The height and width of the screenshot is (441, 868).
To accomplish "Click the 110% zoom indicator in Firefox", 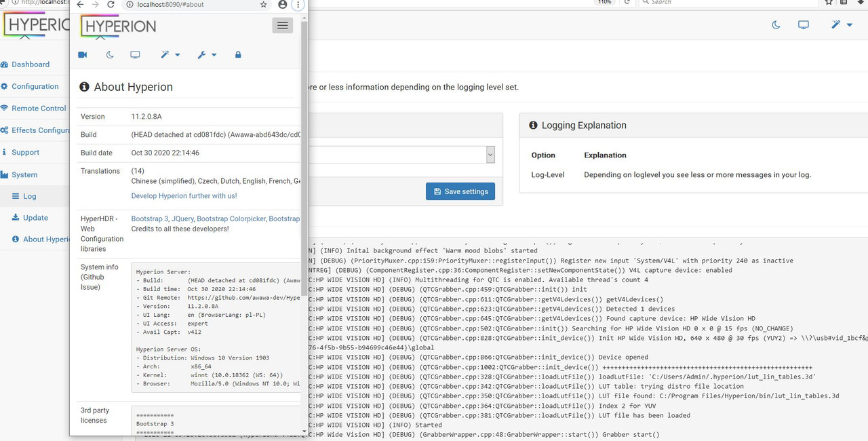I will [605, 2].
